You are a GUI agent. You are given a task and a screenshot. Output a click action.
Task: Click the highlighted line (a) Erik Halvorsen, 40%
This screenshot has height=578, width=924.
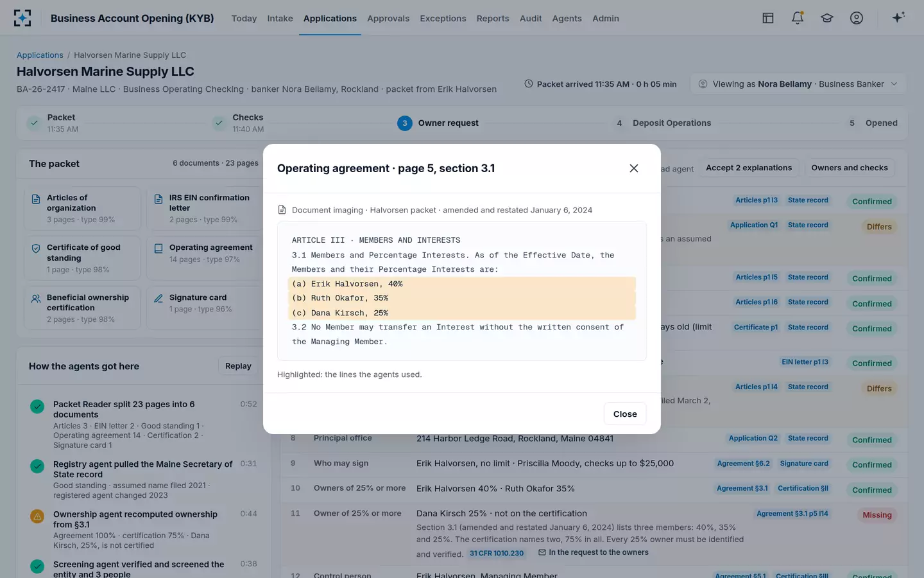pos(462,284)
